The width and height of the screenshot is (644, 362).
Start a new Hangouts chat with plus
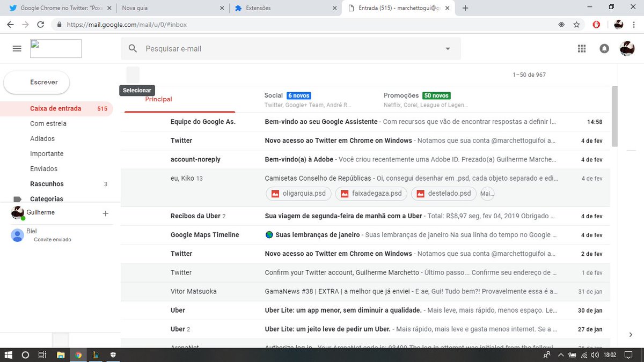pyautogui.click(x=105, y=213)
